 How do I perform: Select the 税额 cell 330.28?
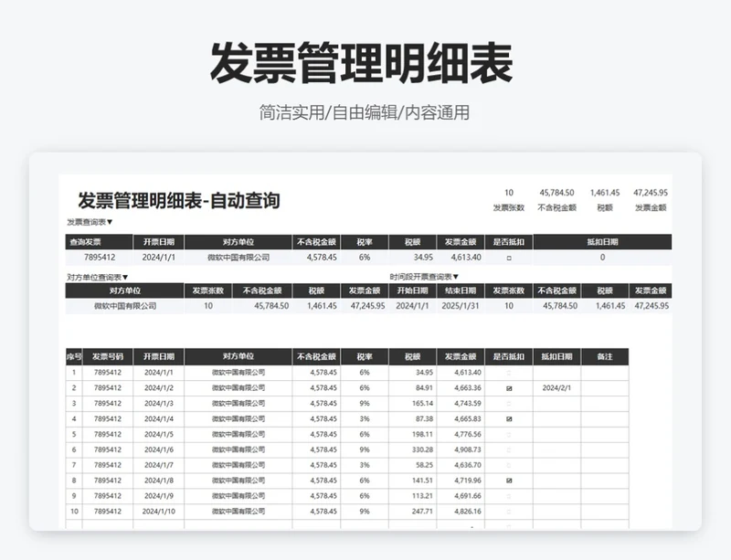tap(412, 449)
